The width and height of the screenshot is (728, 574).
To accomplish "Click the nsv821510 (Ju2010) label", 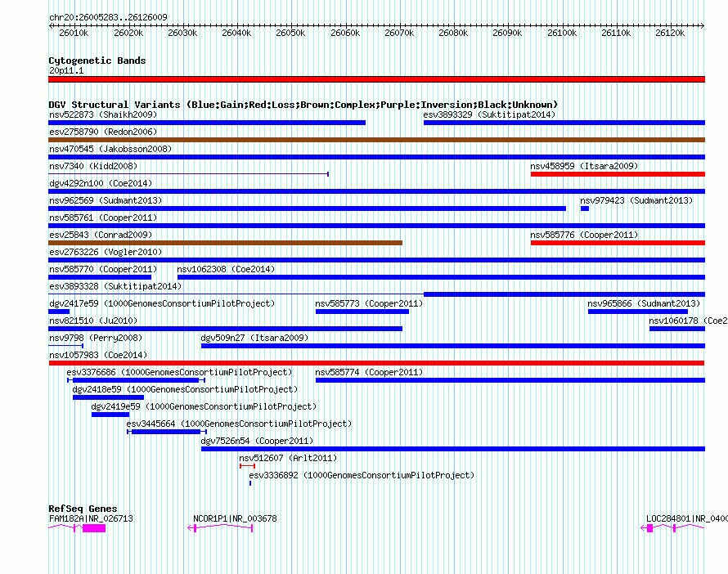I will (x=93, y=321).
